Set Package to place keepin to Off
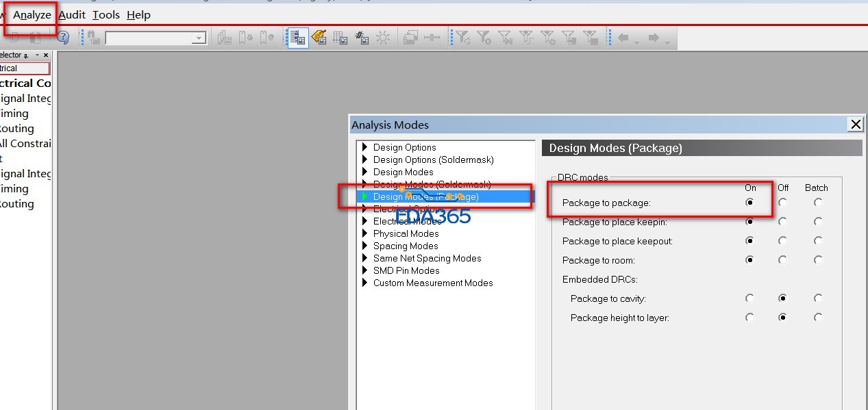 (x=782, y=222)
